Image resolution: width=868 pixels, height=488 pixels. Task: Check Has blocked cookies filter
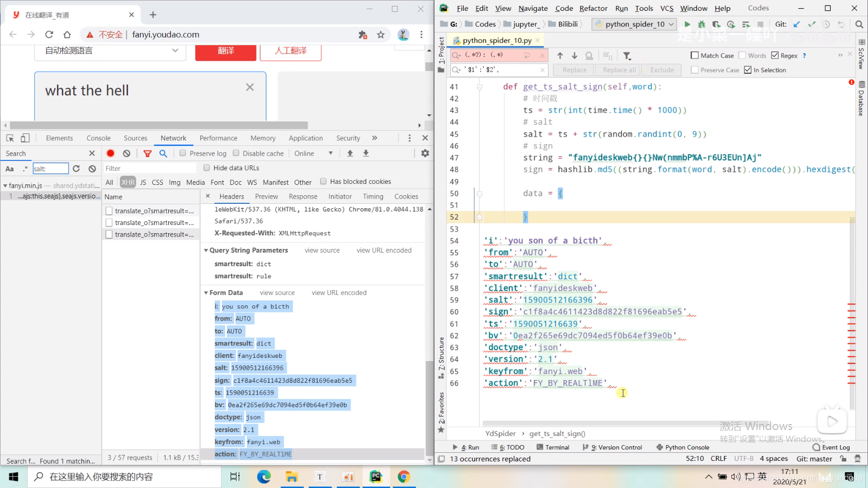(x=323, y=182)
